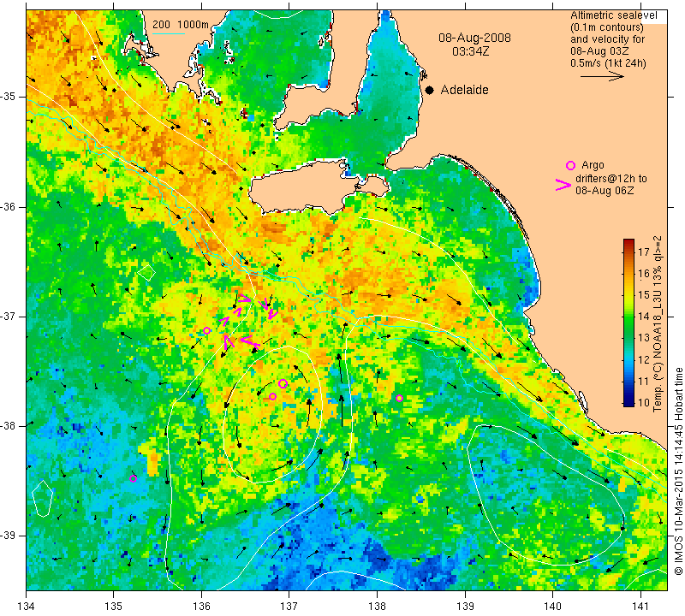
Task: Click the magenta Argo circle in the legend
Action: click(570, 165)
